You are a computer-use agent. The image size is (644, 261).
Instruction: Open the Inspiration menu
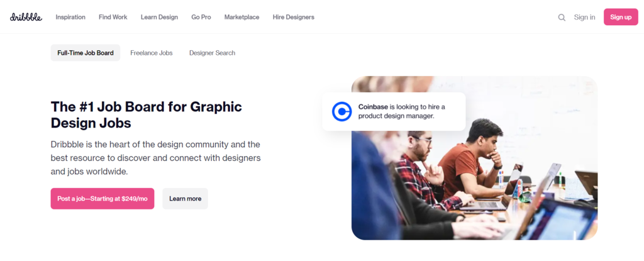(x=70, y=17)
